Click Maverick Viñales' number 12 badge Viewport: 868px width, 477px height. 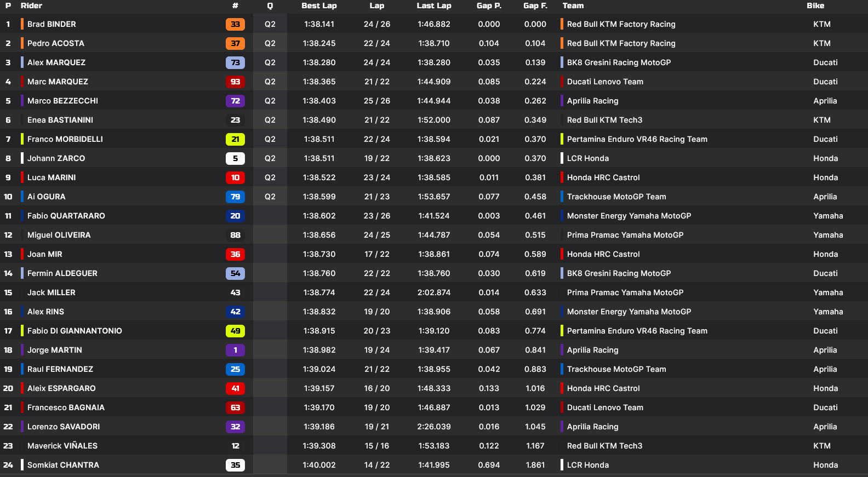235,446
